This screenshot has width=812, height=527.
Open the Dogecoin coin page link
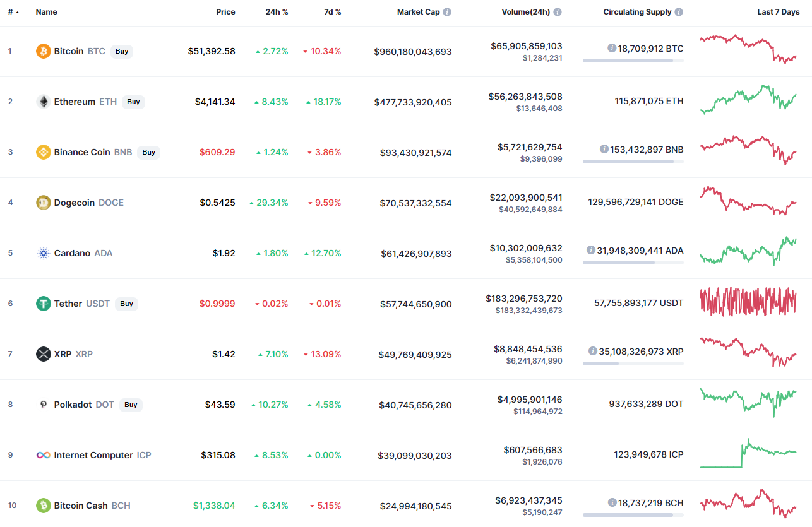[x=75, y=203]
